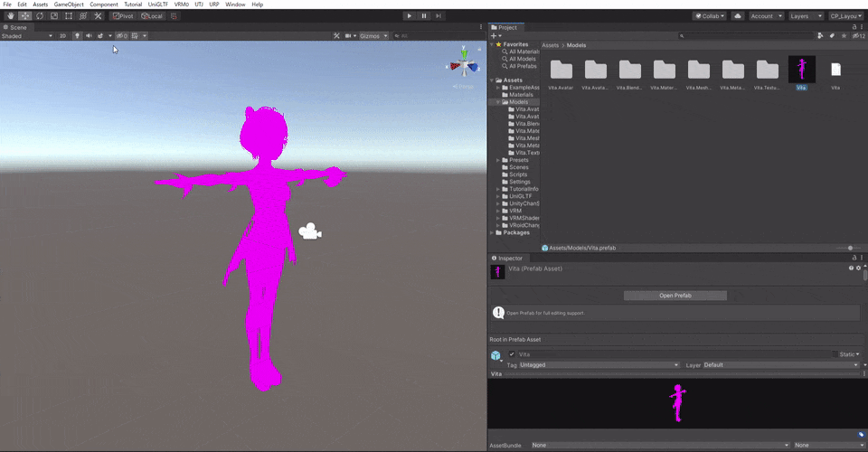The image size is (868, 452).
Task: Click the grid snapping icon beside Local
Action: tap(174, 16)
